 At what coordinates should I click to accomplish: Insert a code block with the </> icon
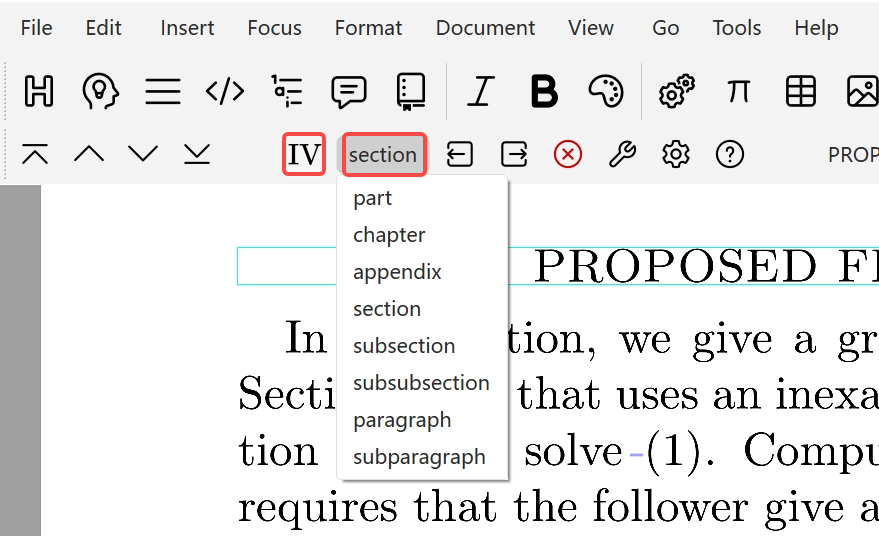point(225,91)
